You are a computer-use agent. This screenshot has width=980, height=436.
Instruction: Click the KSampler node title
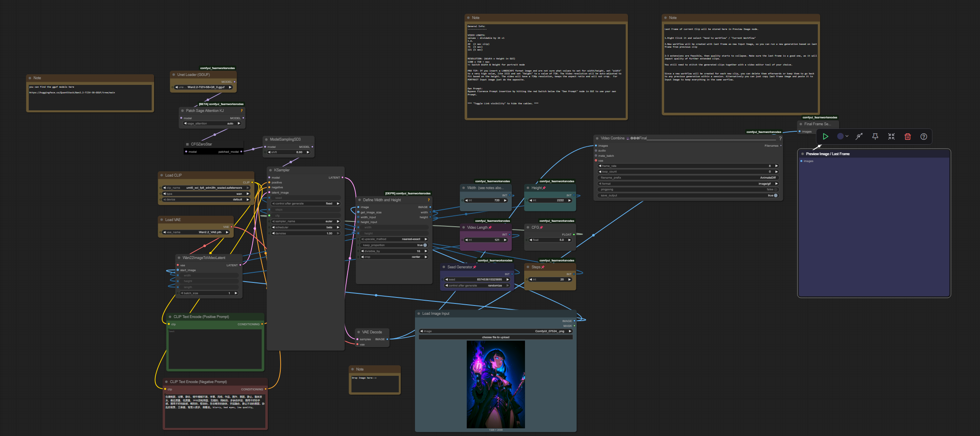tap(282, 170)
